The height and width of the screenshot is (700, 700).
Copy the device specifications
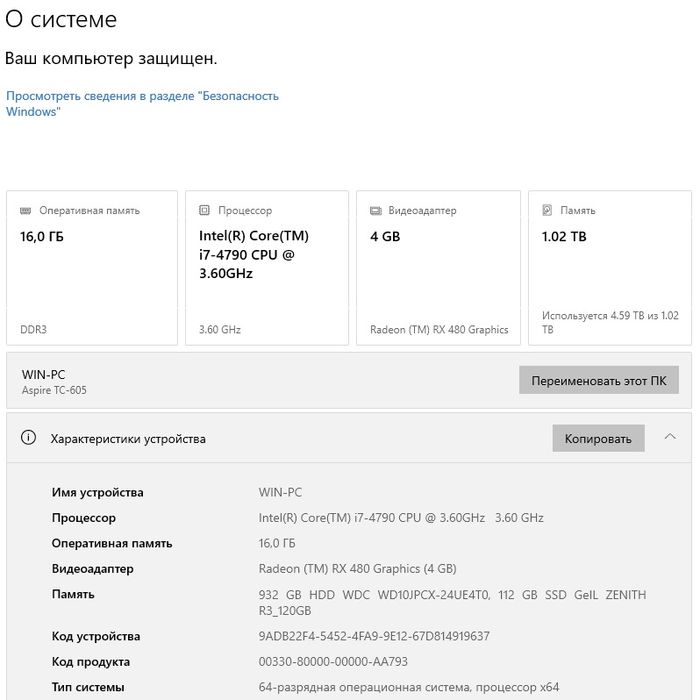(598, 438)
